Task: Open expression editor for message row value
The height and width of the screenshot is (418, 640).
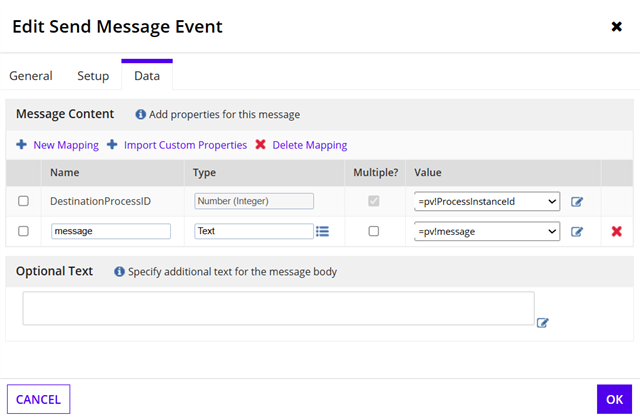Action: point(577,232)
